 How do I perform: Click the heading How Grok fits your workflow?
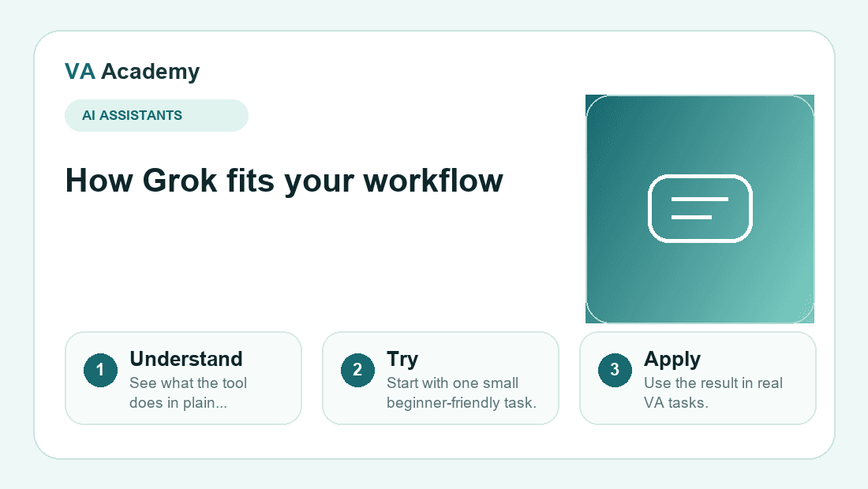(x=284, y=181)
